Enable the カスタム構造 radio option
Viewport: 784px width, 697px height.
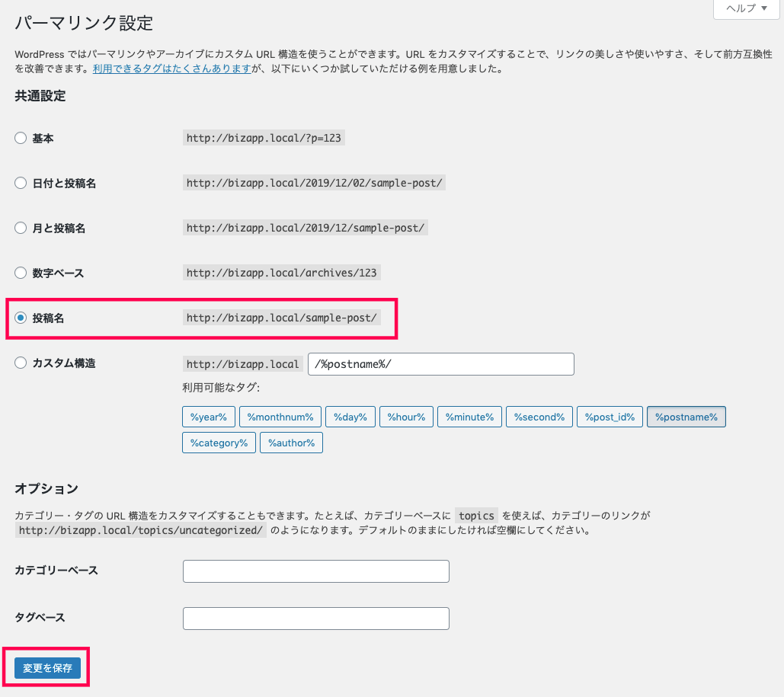tap(21, 363)
